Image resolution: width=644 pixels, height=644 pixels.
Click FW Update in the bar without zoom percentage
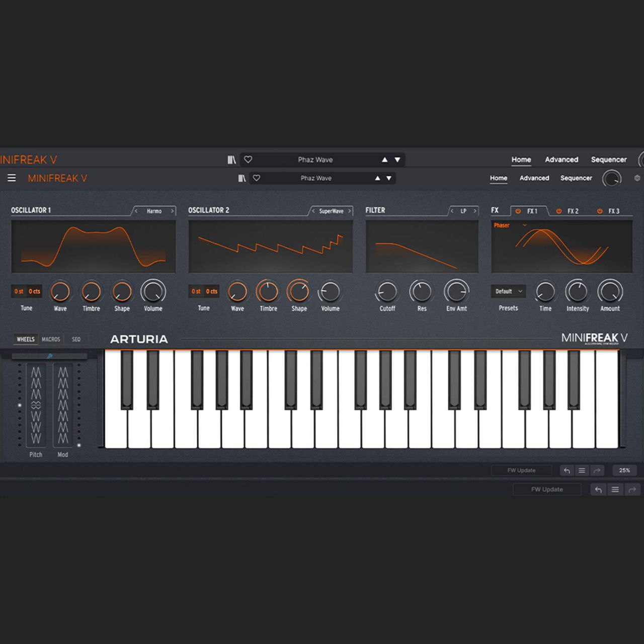(x=547, y=490)
